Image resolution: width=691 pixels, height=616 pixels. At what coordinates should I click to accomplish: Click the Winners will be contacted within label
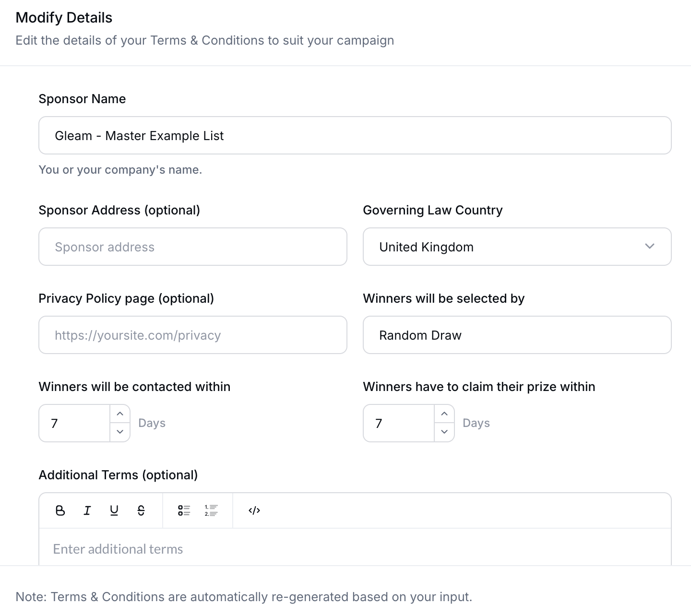pos(134,387)
